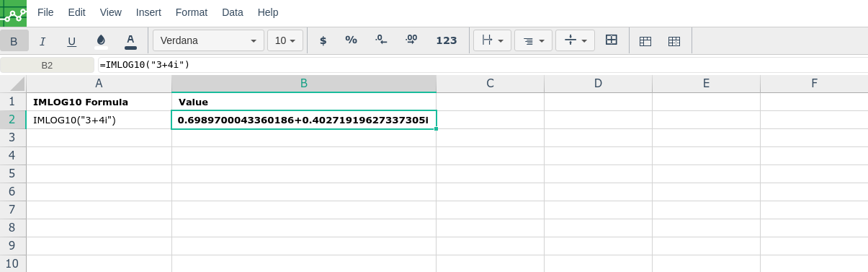
Task: Apply percent format
Action: [x=352, y=40]
